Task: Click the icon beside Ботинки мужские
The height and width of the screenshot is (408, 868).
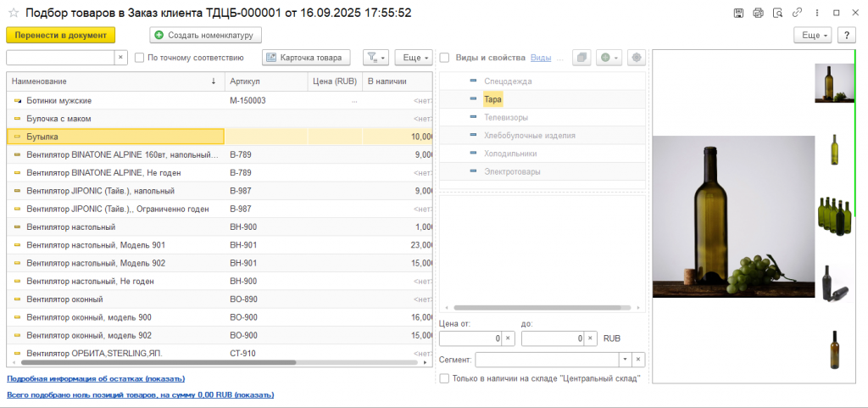Action: [x=17, y=101]
